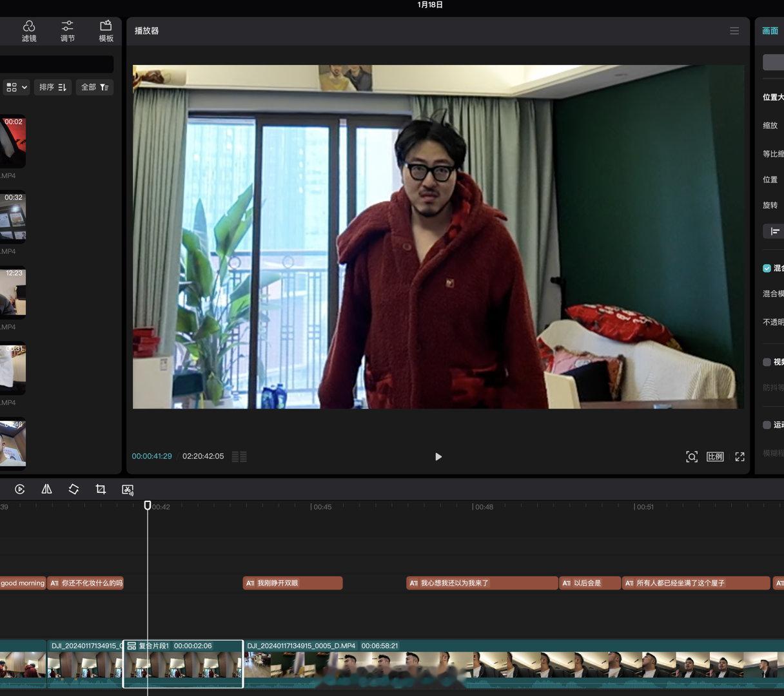Click the 比例 aspect ratio button

coord(715,456)
